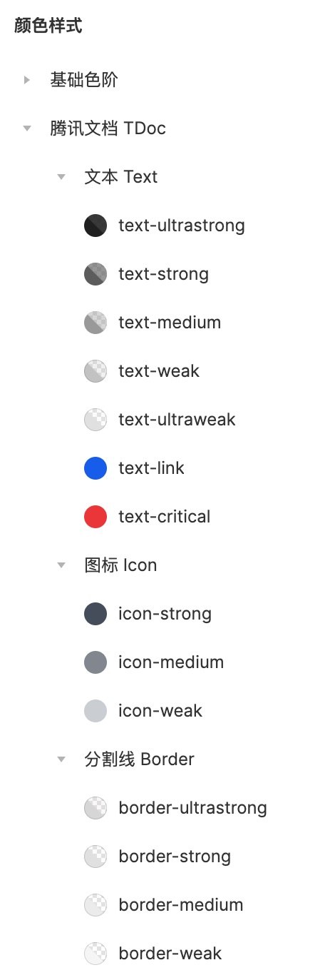Viewport: 325px width, 980px height.
Task: Collapse the 图标 Icon section
Action: click(x=61, y=565)
